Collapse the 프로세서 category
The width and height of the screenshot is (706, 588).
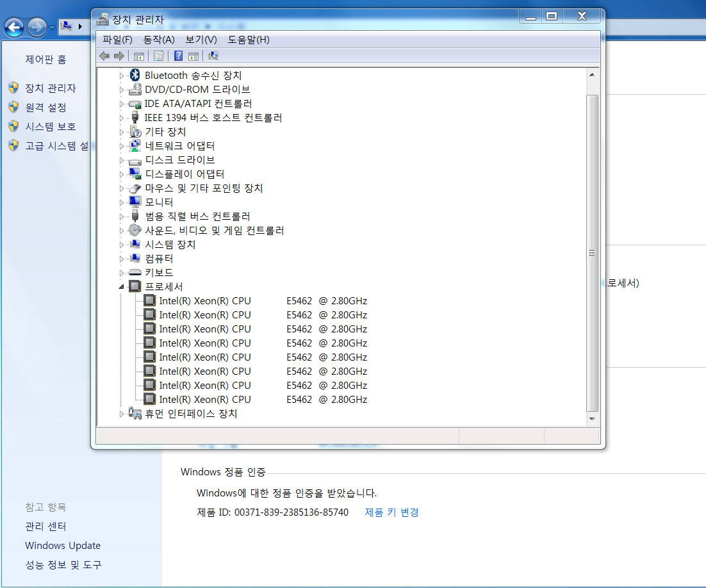point(122,287)
